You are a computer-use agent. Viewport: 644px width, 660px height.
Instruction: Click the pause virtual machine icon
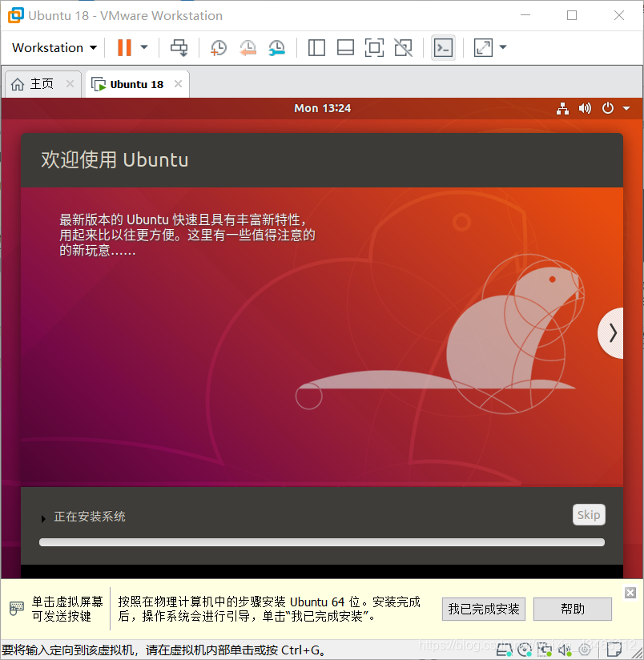[x=124, y=47]
